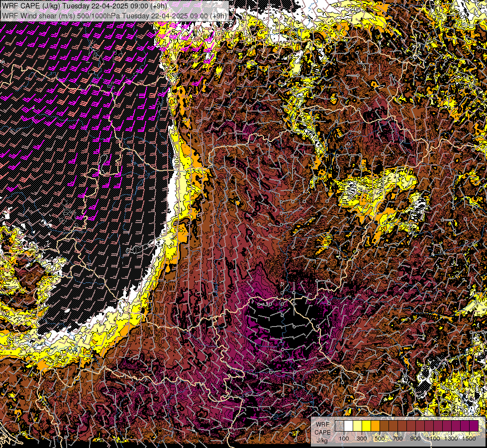Select the transparent first legend swatch below 100
The height and width of the screenshot is (448, 487).
[339, 426]
